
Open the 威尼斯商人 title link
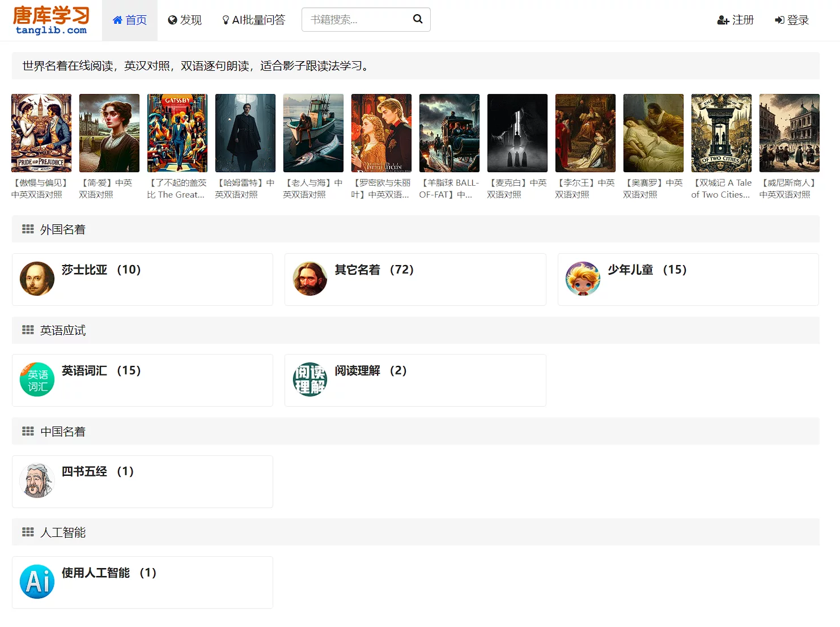pyautogui.click(x=789, y=189)
